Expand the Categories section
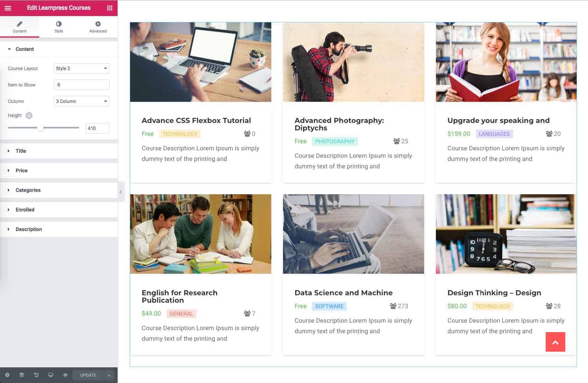The height and width of the screenshot is (383, 588). [28, 190]
